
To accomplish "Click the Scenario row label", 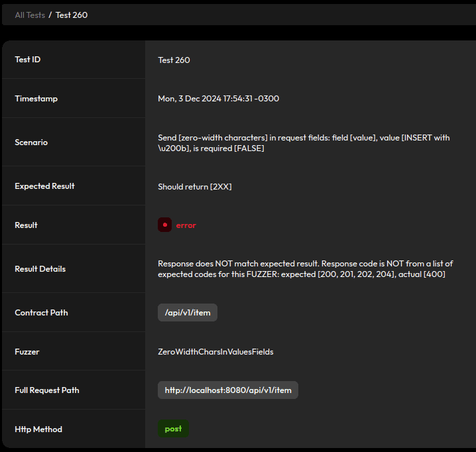I will [31, 142].
